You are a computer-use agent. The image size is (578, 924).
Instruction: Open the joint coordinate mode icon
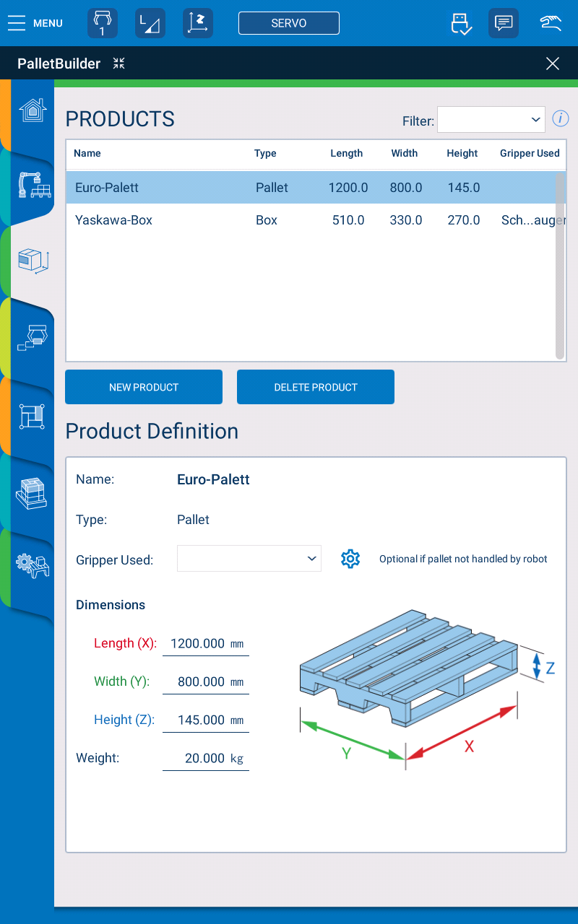[x=150, y=23]
